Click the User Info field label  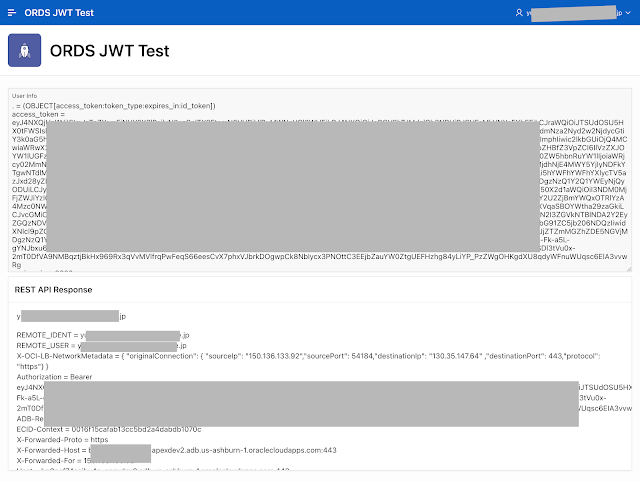point(24,96)
